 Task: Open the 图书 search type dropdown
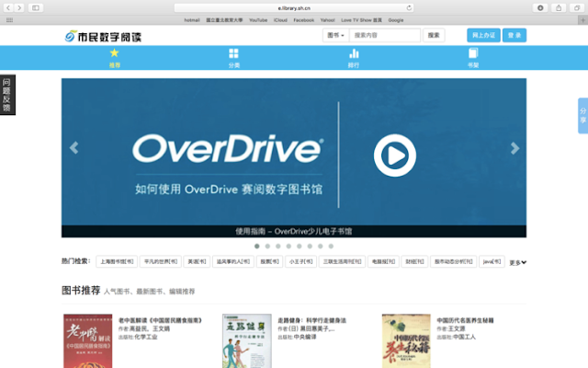click(x=335, y=35)
